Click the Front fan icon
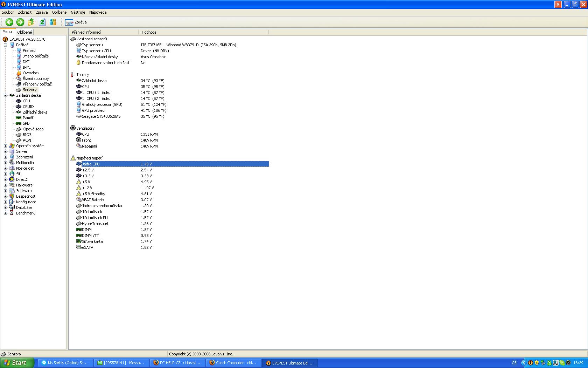 tap(79, 140)
